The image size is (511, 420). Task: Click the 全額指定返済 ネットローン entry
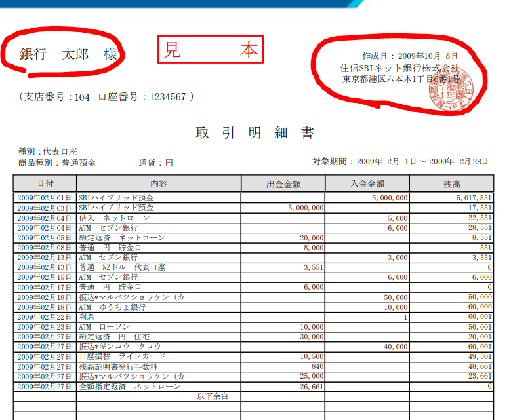point(130,387)
